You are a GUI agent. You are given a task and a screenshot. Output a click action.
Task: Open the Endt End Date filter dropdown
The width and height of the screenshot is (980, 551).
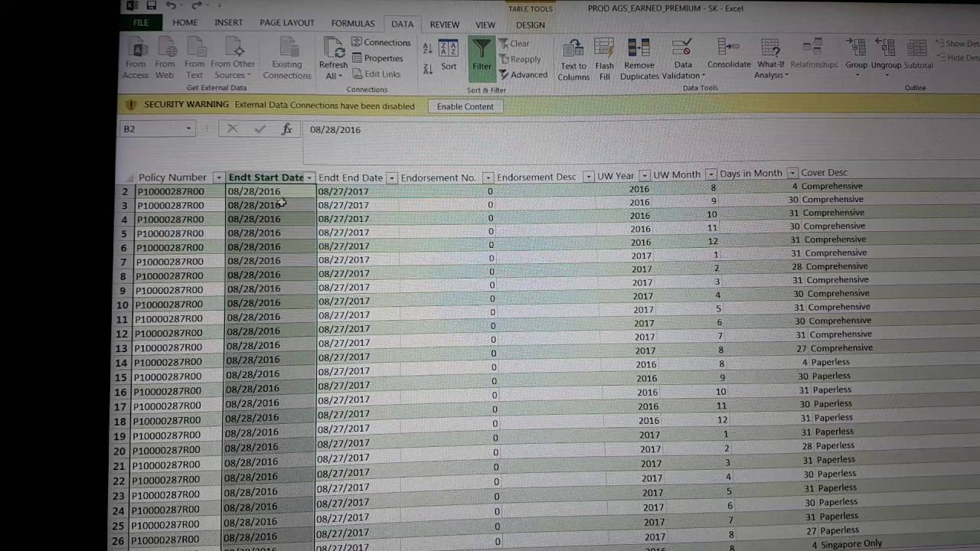[x=391, y=178]
